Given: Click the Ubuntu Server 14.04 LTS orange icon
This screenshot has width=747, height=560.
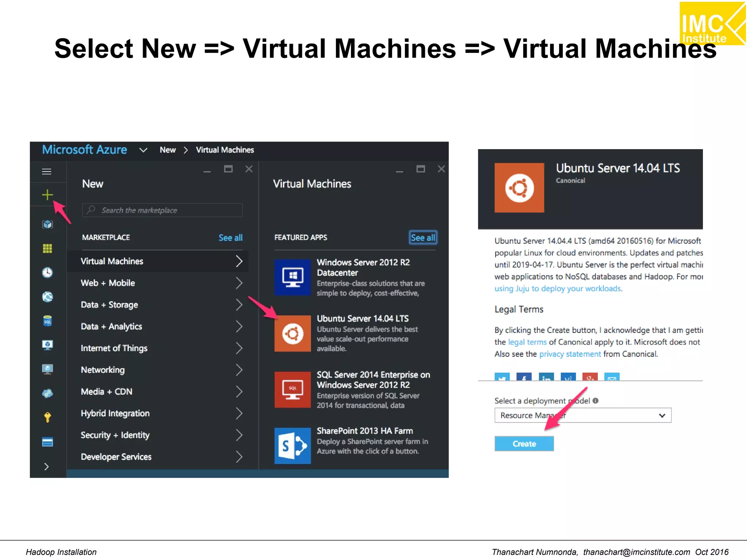Looking at the screenshot, I should [x=293, y=334].
